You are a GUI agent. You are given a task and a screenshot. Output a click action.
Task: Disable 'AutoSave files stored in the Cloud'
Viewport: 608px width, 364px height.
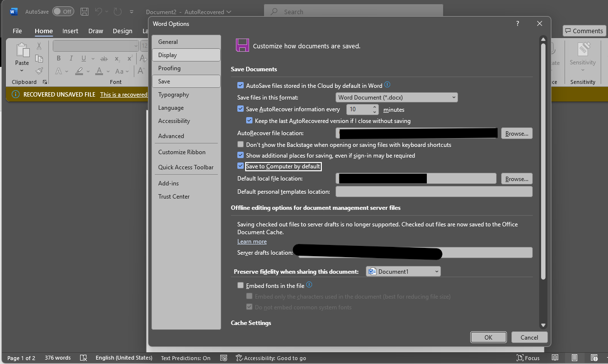click(240, 84)
